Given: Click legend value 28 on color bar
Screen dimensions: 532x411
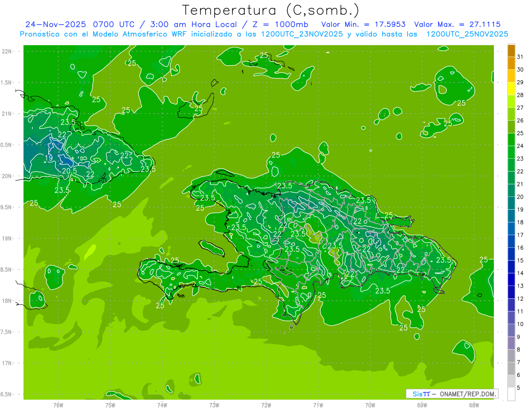Looking at the screenshot, I should pos(520,95).
